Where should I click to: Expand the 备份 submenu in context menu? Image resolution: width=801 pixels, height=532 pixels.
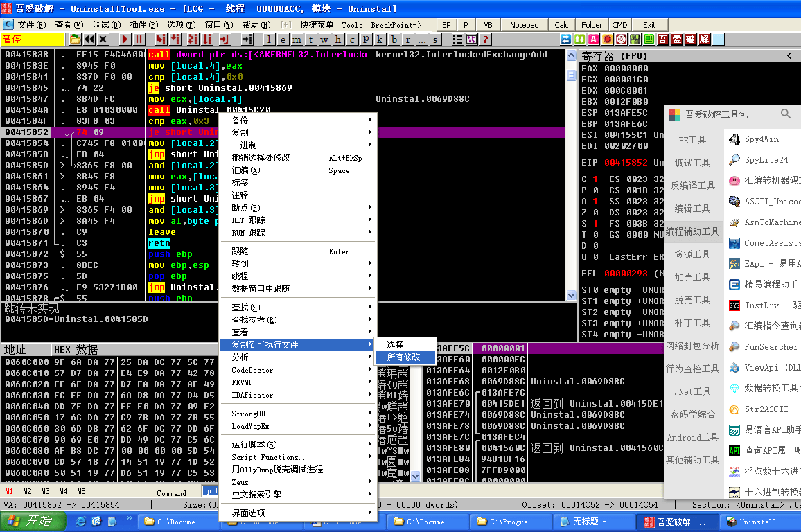click(298, 120)
